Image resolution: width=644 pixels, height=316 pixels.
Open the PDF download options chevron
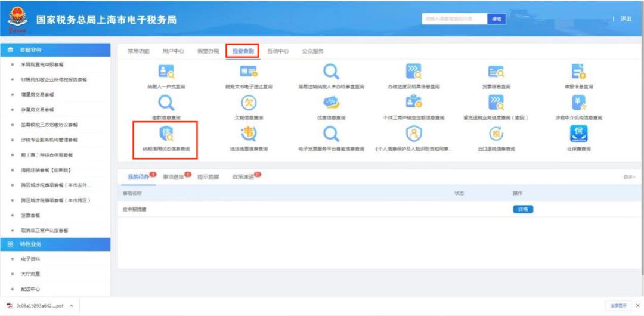point(72,306)
